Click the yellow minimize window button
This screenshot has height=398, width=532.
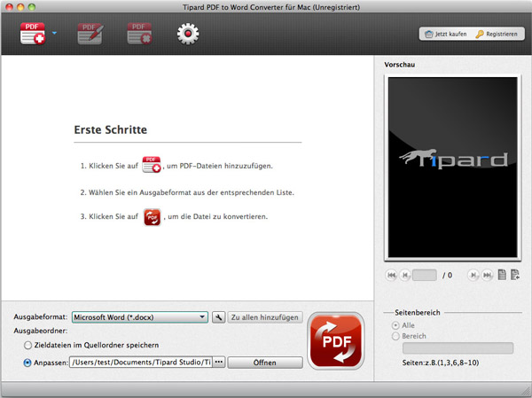click(20, 7)
